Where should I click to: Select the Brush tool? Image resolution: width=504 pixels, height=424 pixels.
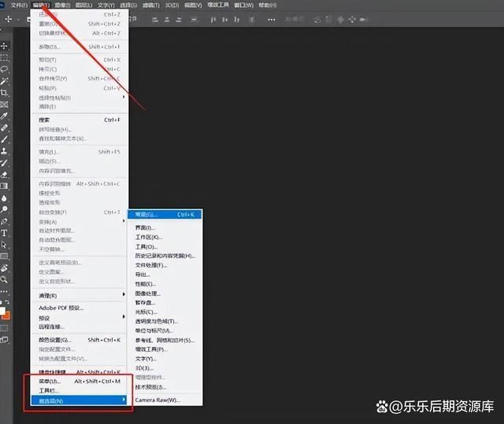click(x=5, y=138)
